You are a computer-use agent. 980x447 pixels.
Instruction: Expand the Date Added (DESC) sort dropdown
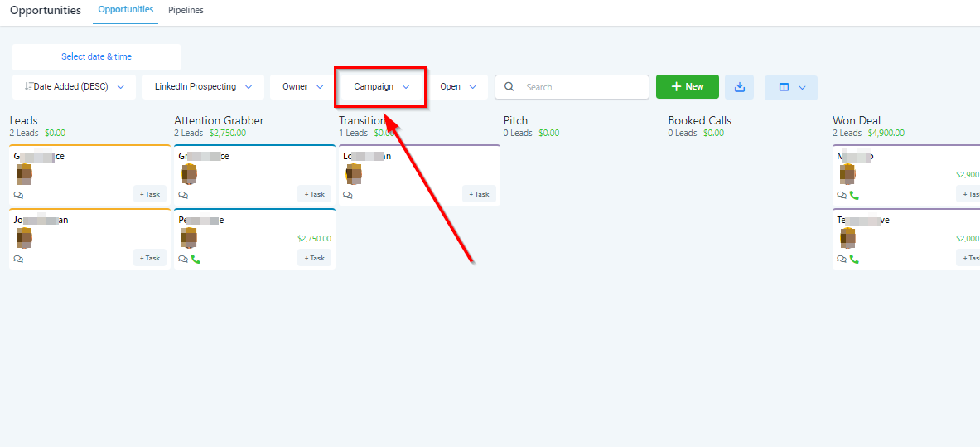coord(74,87)
